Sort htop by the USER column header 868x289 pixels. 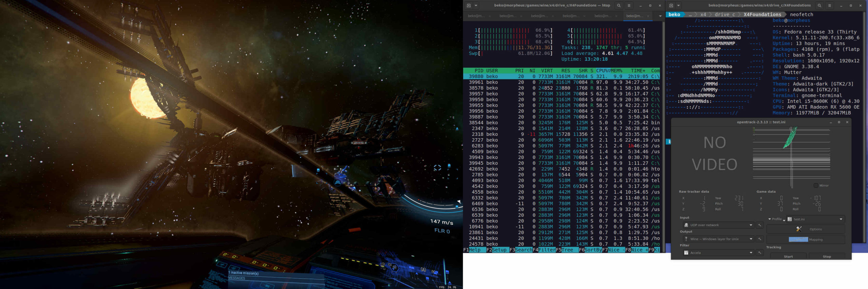pyautogui.click(x=492, y=70)
